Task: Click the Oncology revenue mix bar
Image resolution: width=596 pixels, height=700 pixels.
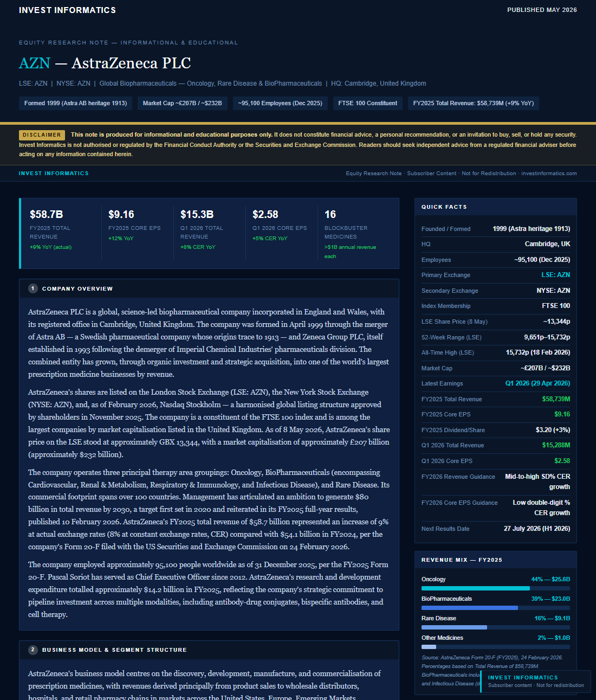Action: (x=496, y=588)
